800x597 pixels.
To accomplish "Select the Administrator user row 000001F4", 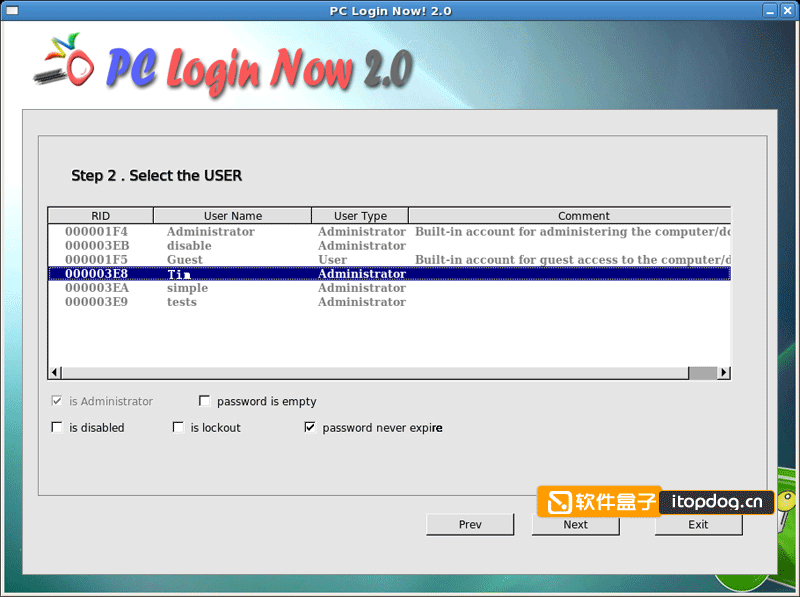I will 389,232.
